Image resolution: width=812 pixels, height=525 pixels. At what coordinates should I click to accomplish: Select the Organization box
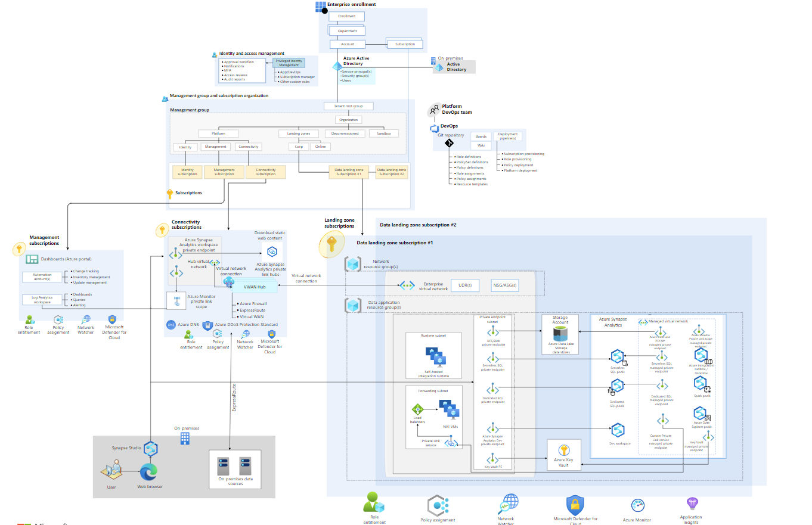click(x=349, y=120)
